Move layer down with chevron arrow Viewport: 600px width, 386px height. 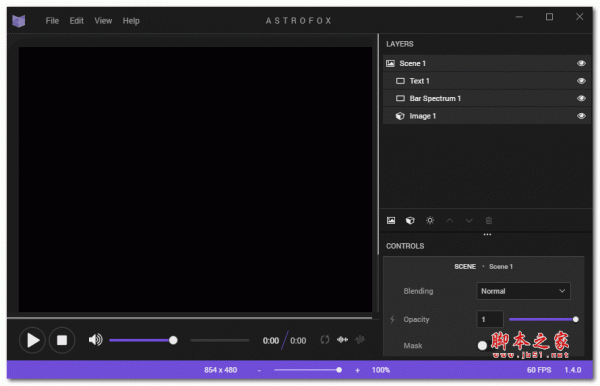[x=469, y=220]
